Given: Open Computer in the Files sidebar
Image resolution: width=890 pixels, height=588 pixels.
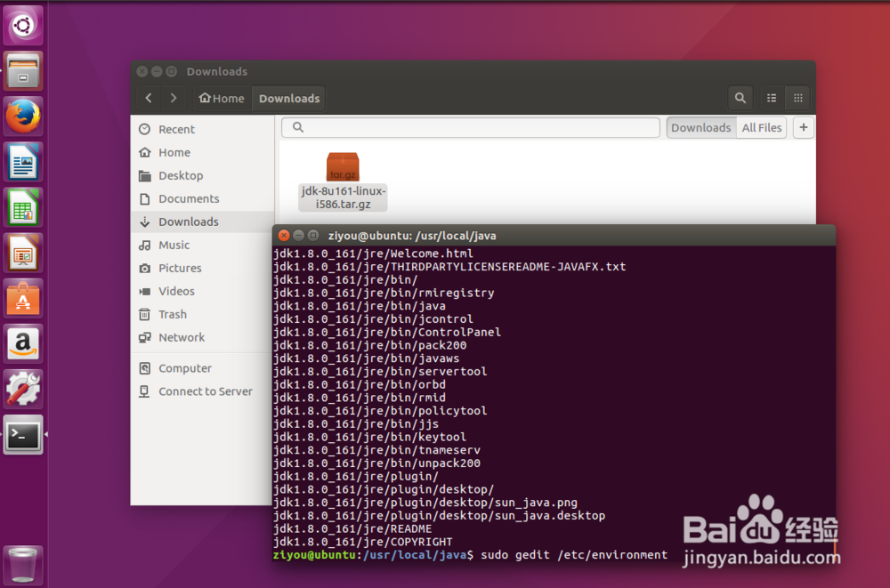Looking at the screenshot, I should 203,368.
